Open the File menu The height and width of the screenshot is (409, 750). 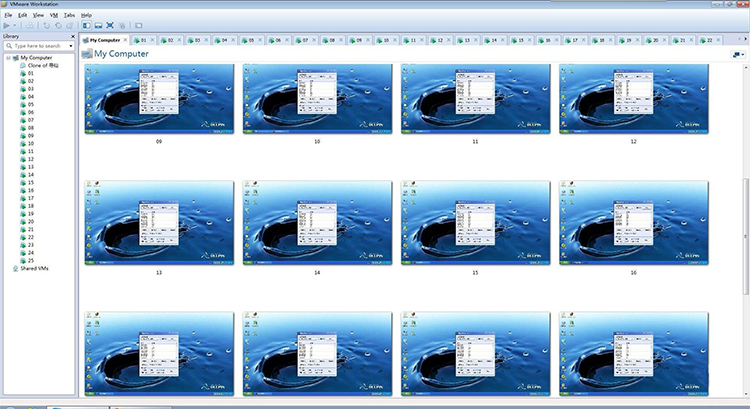[8, 15]
